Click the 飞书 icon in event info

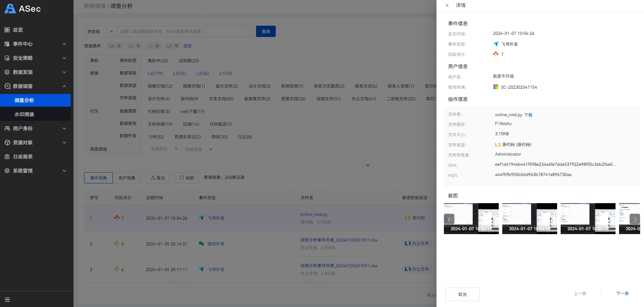[x=496, y=44]
